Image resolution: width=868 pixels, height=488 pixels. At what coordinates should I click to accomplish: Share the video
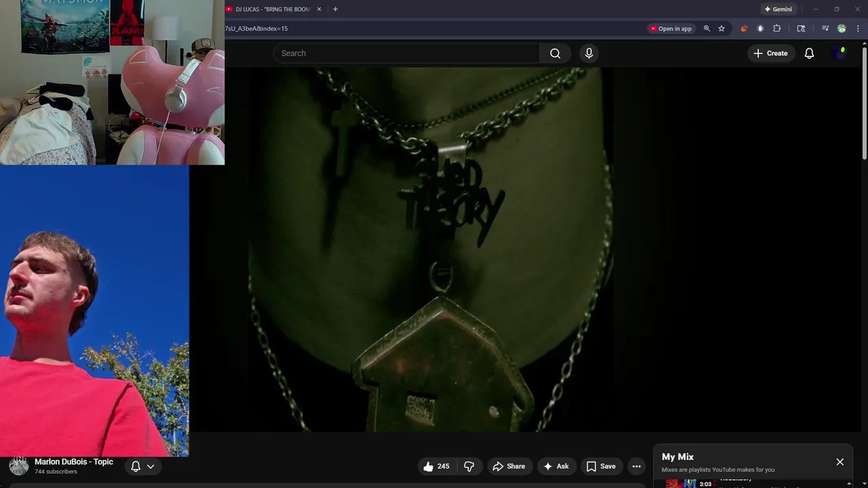509,466
